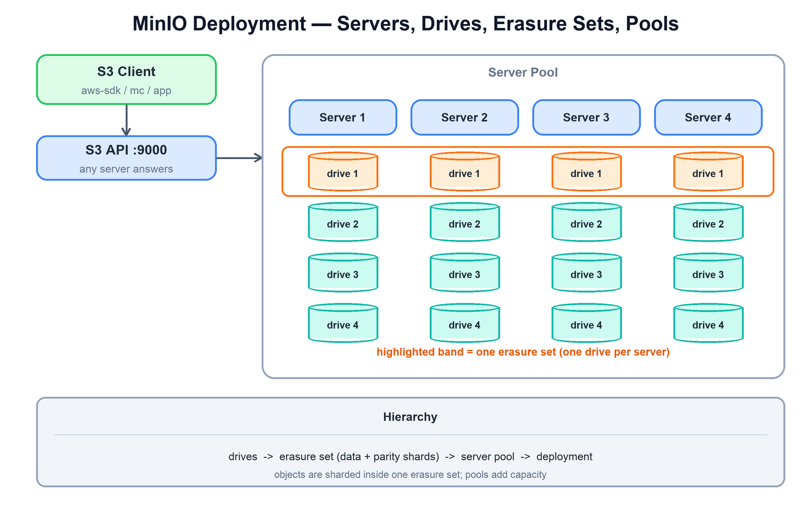
Task: Pick drive 2 cylinder under Server 3
Action: [x=586, y=222]
